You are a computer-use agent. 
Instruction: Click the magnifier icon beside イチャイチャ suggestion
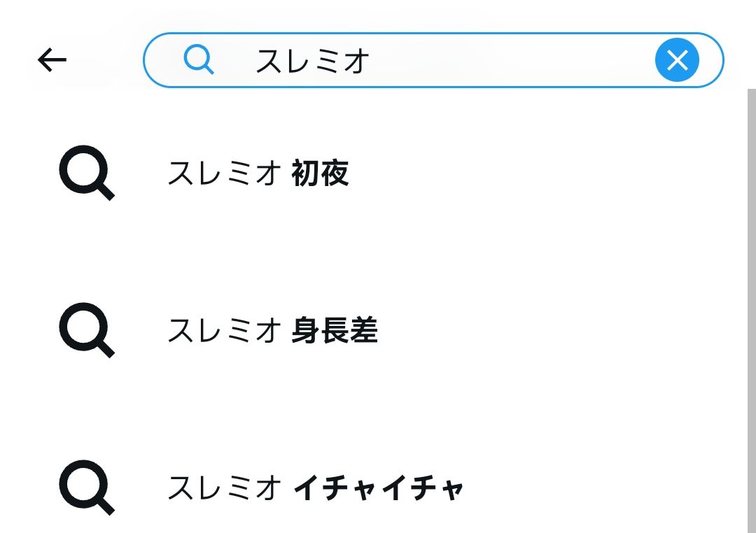pos(87,488)
